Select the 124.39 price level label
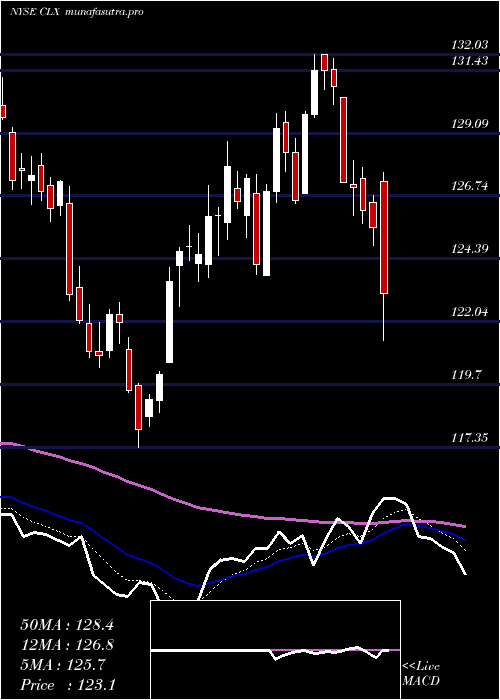The width and height of the screenshot is (500, 700). pos(469,249)
